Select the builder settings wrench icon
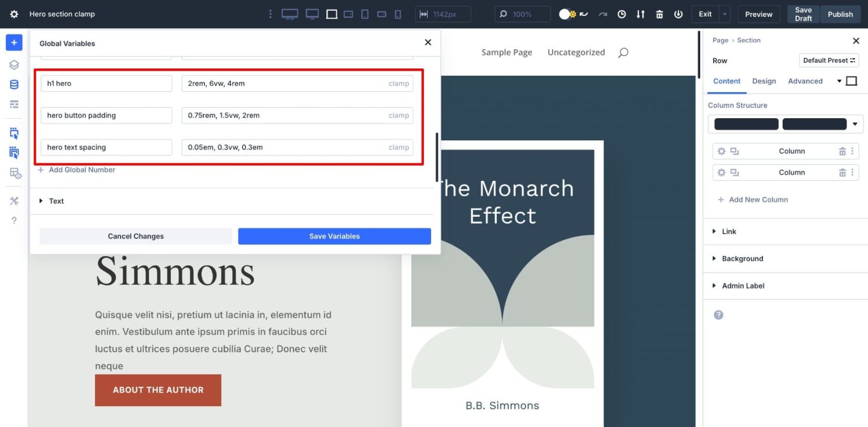Screen dimensions: 868x427 coord(13,200)
